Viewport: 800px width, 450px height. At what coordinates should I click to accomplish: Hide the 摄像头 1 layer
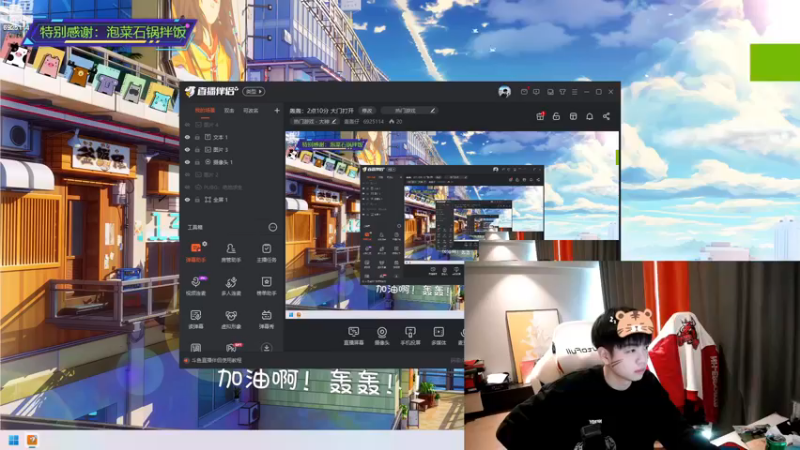point(187,162)
